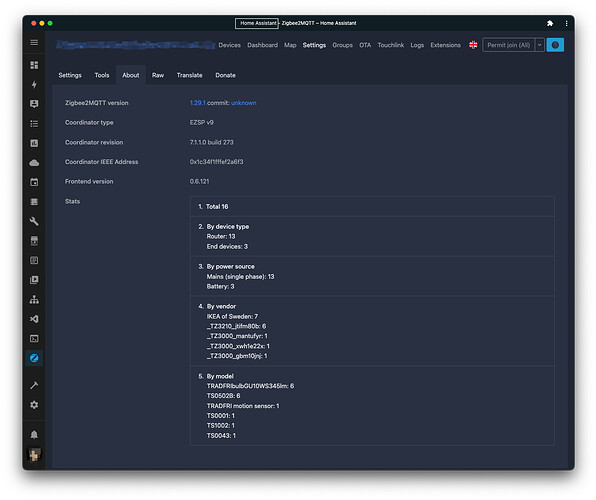
Task: Open the Notifications bell icon
Action: click(34, 435)
